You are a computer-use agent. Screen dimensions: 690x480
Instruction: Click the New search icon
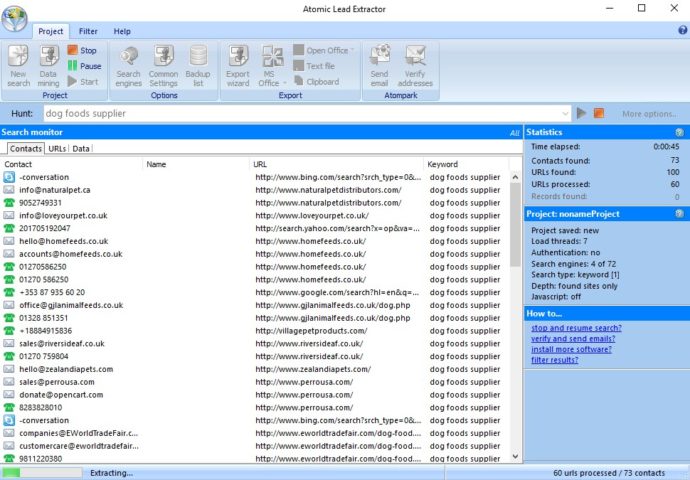tap(18, 64)
